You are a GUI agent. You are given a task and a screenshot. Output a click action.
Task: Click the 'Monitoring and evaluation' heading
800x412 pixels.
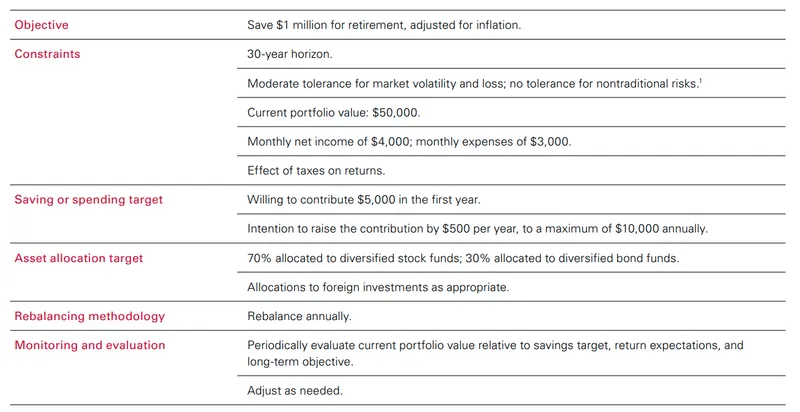click(x=90, y=345)
